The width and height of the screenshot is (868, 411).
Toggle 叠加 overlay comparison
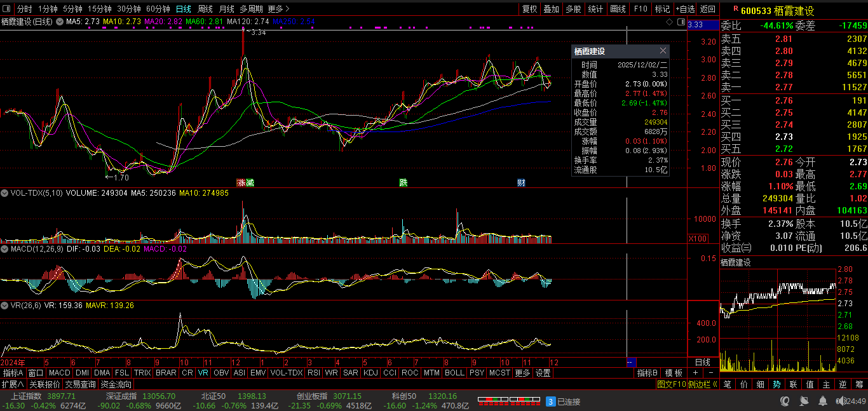[x=551, y=9]
